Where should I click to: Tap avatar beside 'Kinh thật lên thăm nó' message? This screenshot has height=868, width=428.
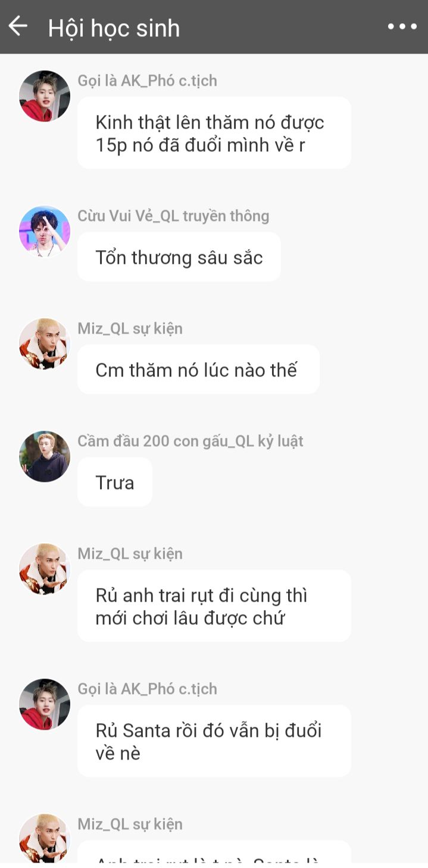45,96
